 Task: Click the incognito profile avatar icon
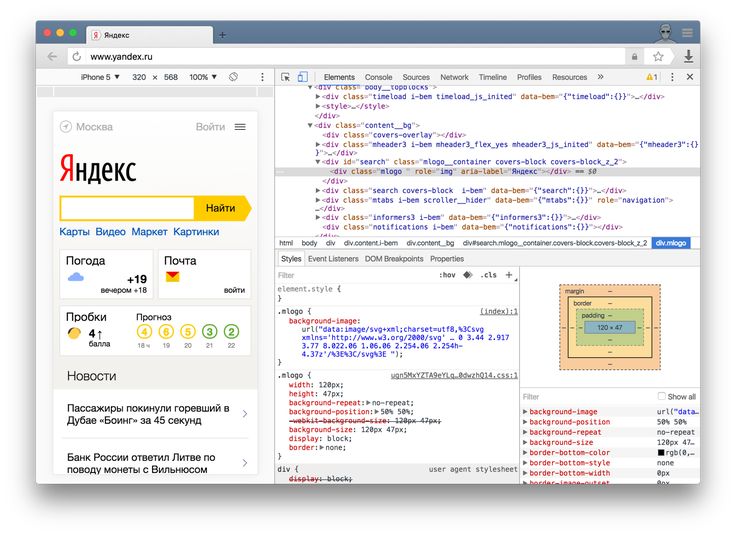(x=665, y=33)
